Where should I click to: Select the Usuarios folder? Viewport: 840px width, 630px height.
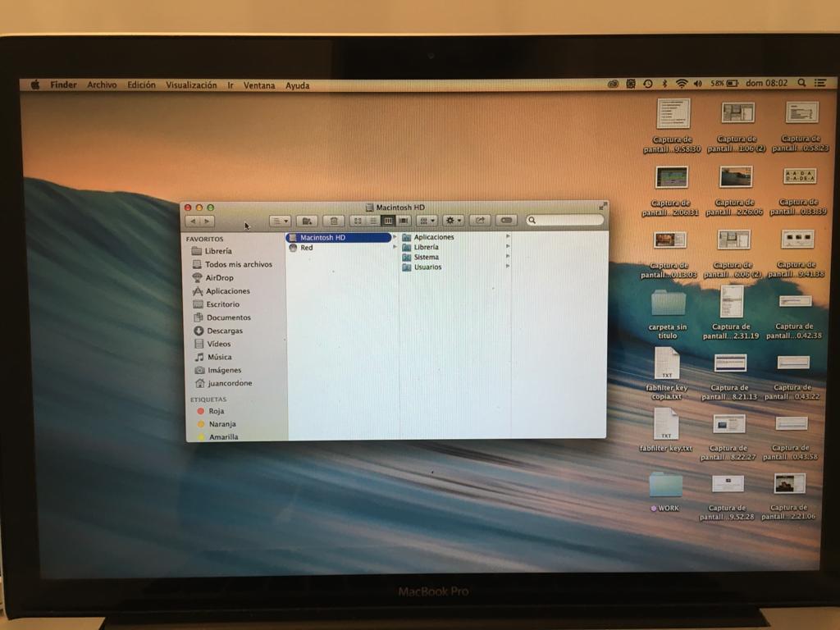[x=422, y=267]
